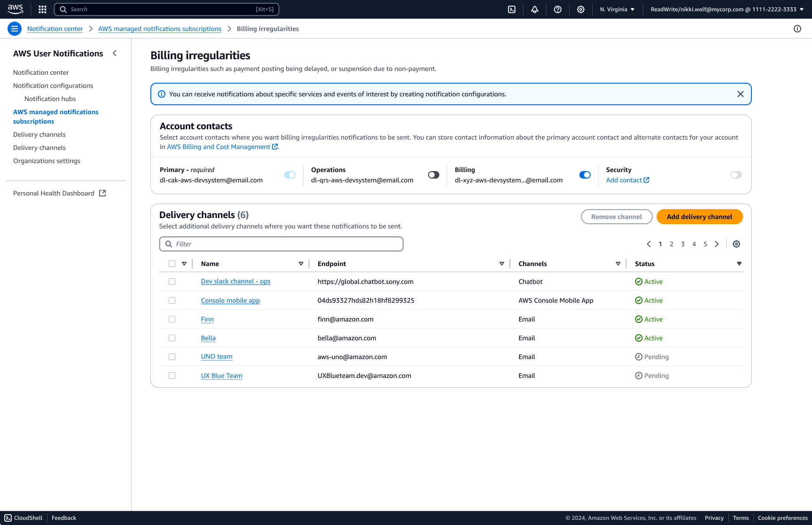Open the info panel icon at top right
The image size is (812, 525).
tap(797, 29)
